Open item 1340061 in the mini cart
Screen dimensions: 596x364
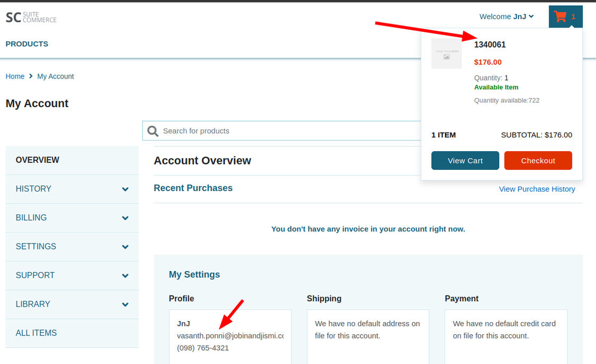(490, 45)
